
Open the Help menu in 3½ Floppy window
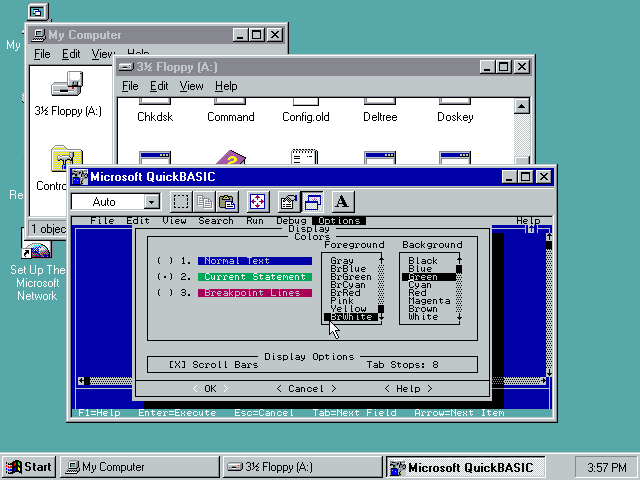[x=226, y=86]
